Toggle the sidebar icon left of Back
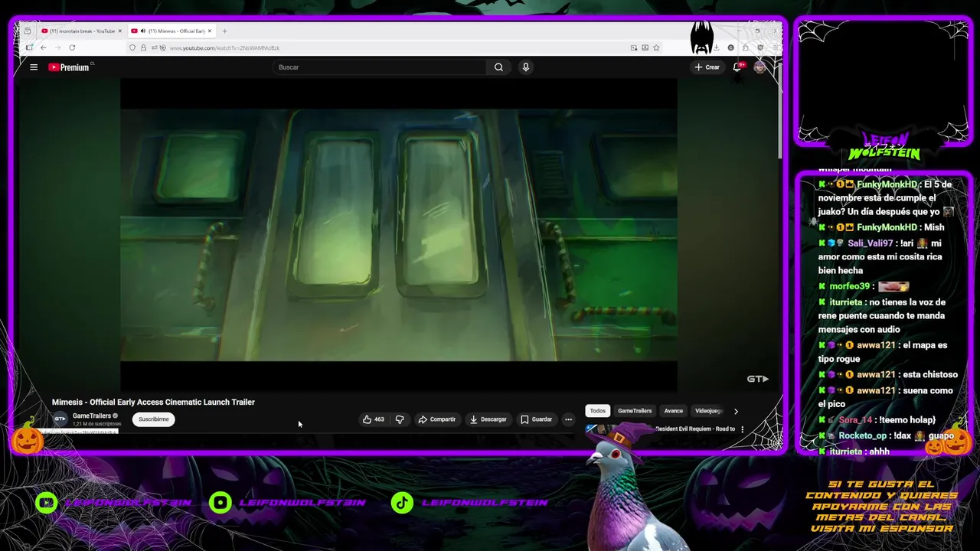 tap(29, 47)
